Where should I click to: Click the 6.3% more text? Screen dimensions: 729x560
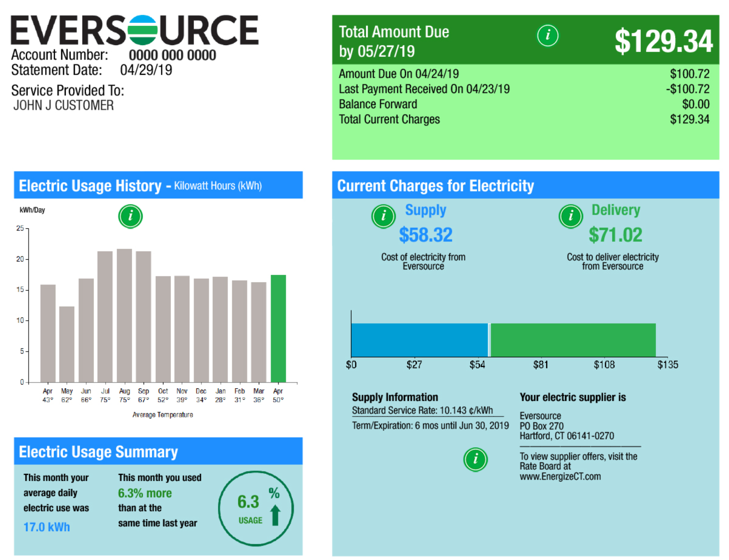[x=145, y=493]
